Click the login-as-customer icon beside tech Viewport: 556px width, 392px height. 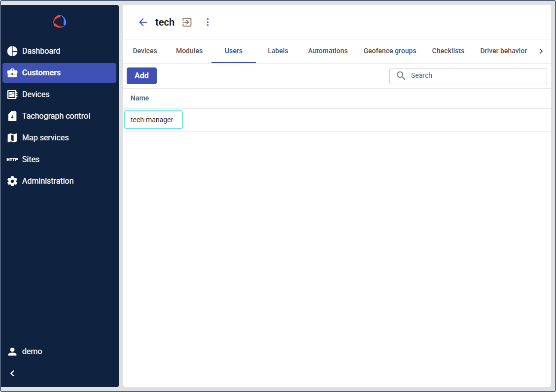[187, 22]
